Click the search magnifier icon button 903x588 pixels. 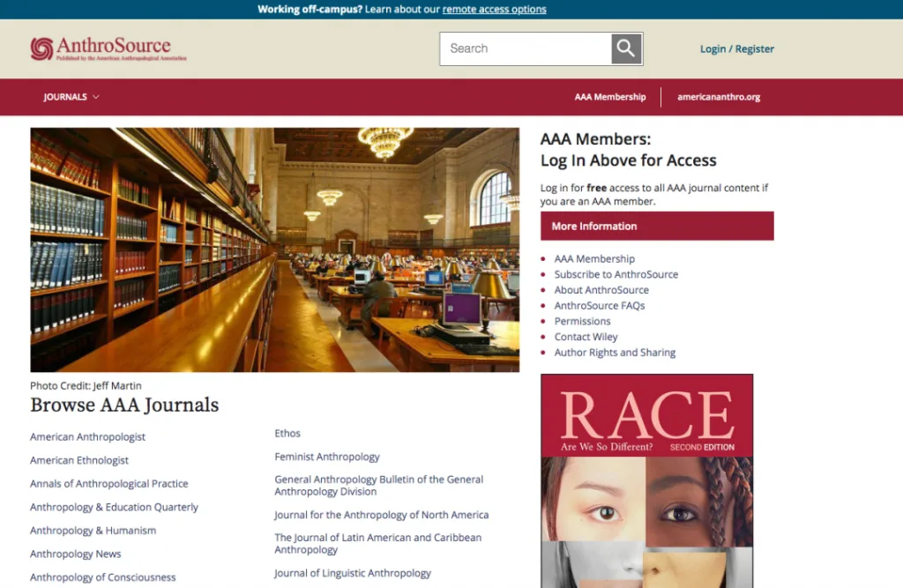click(x=627, y=48)
